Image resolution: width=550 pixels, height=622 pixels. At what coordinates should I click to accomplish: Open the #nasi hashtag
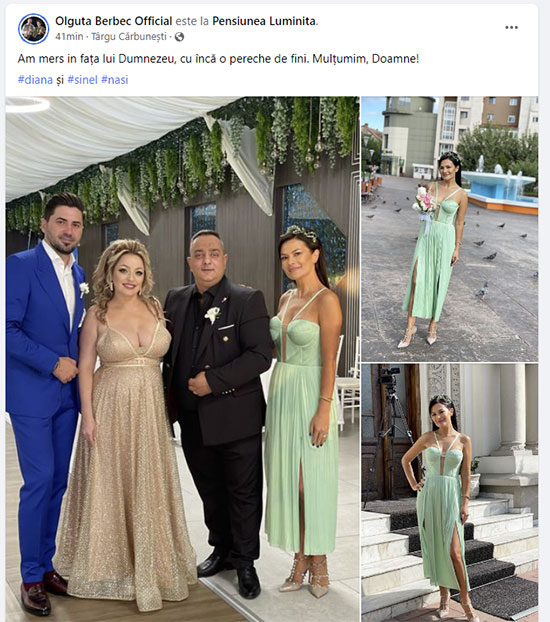pyautogui.click(x=115, y=80)
